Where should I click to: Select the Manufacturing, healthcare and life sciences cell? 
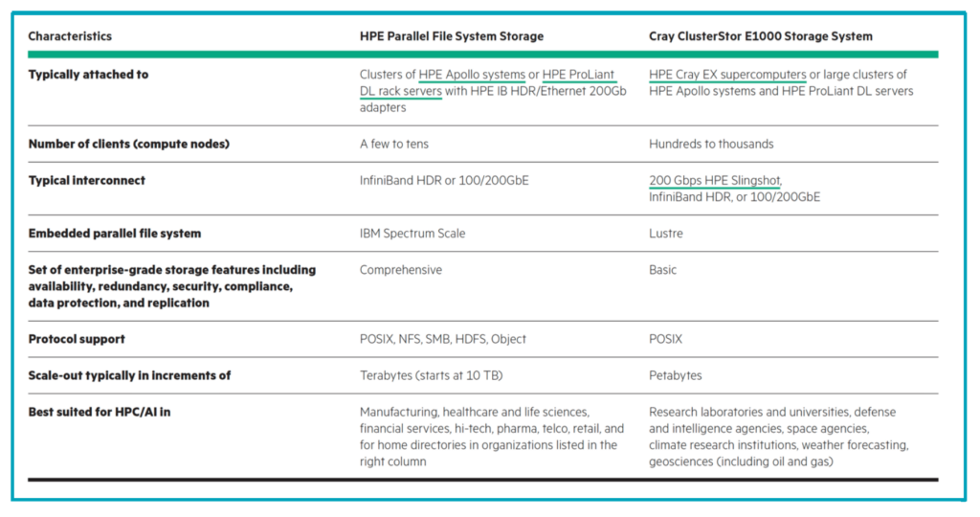[x=492, y=437]
